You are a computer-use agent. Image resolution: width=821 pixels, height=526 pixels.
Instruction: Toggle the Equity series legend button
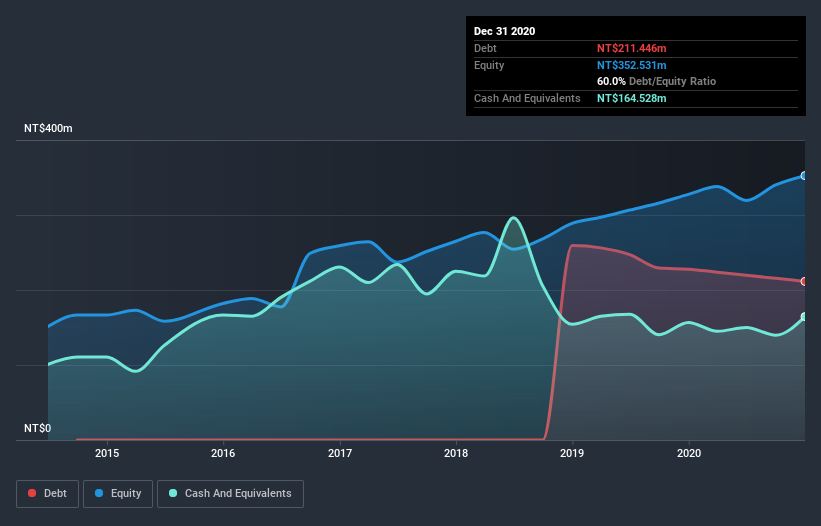[118, 494]
